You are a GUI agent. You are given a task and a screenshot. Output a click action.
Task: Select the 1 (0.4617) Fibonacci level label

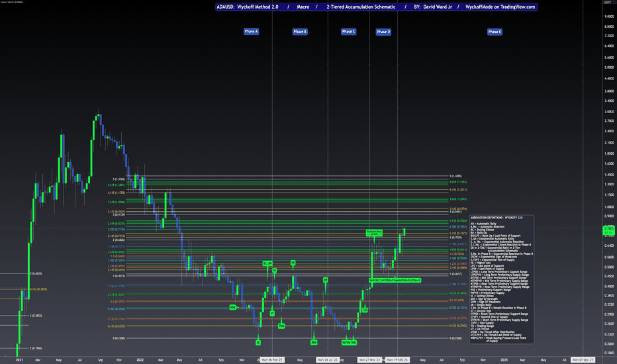point(455,274)
